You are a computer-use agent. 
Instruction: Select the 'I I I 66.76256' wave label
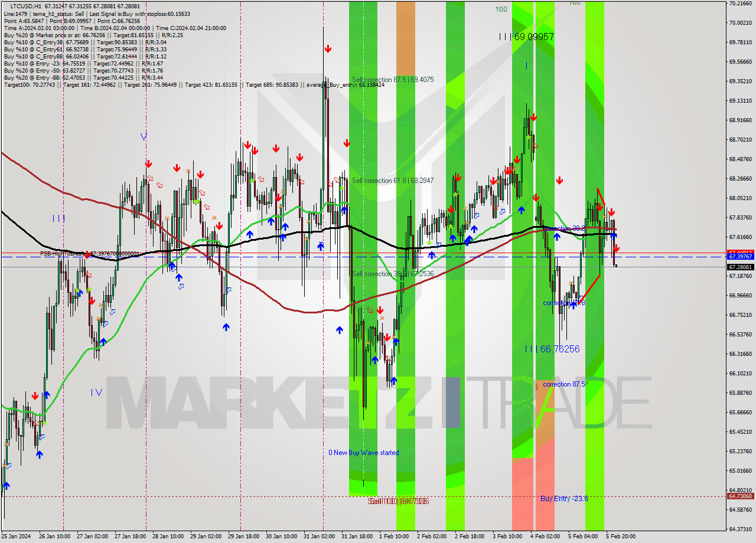(552, 349)
